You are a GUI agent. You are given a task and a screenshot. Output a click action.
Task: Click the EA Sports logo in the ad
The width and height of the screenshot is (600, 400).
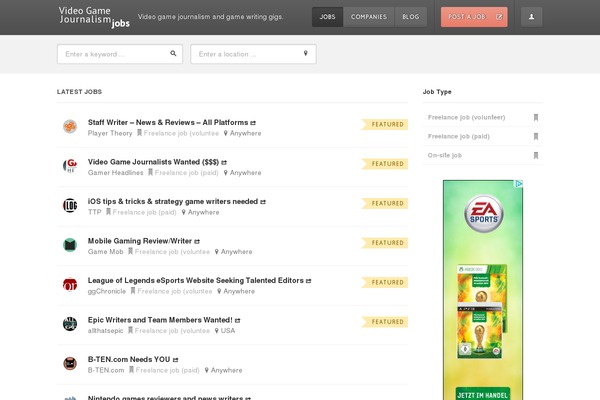[484, 214]
